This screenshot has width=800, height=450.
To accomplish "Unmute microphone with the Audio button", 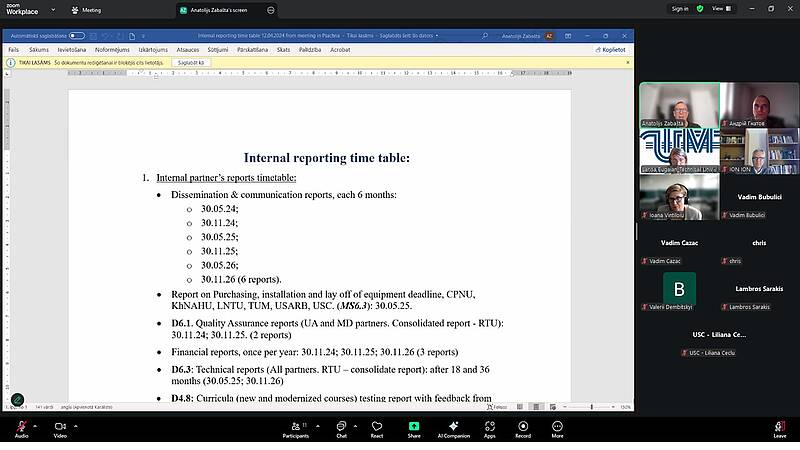I will (21, 427).
